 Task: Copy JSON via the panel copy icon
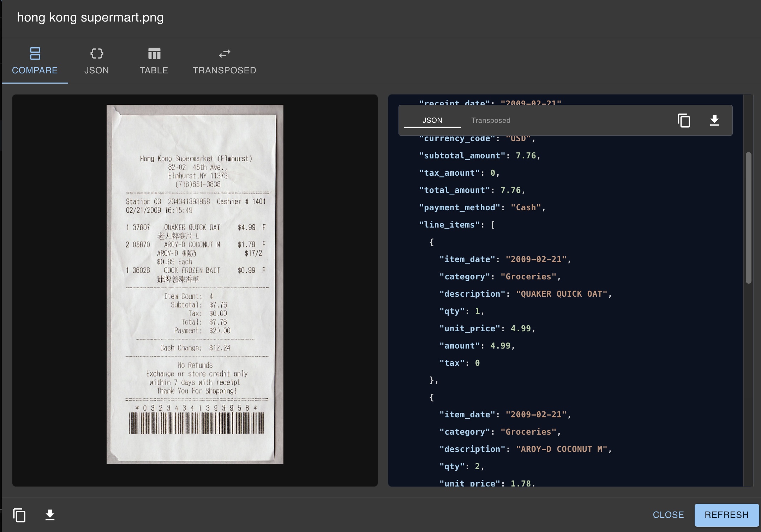(x=684, y=121)
